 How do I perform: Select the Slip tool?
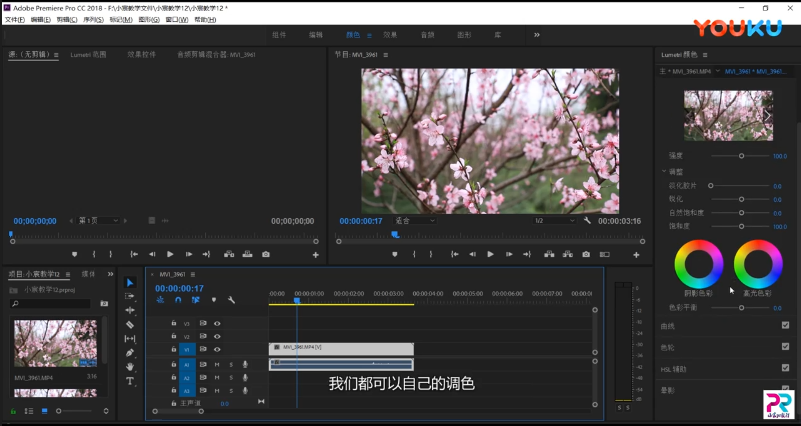[x=130, y=339]
